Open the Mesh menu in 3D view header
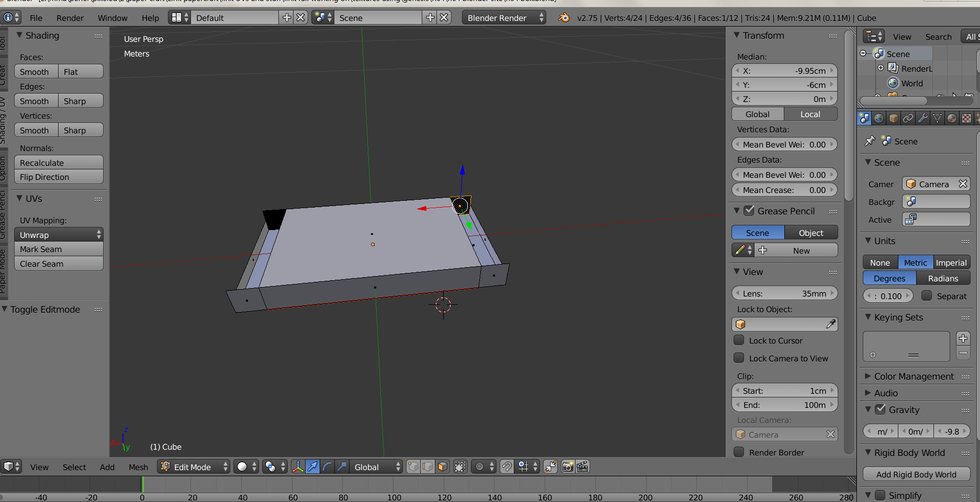This screenshot has height=502, width=980. 138,467
